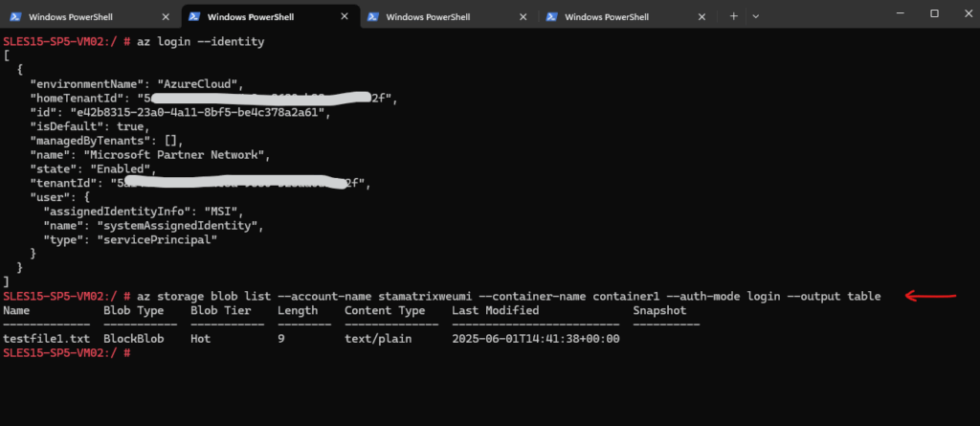This screenshot has width=980, height=426.
Task: Open the new-tab profile dropdown chevron
Action: click(756, 16)
